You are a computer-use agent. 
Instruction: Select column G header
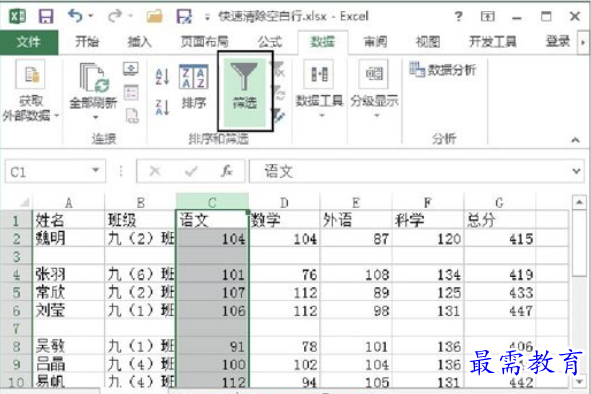pos(499,203)
